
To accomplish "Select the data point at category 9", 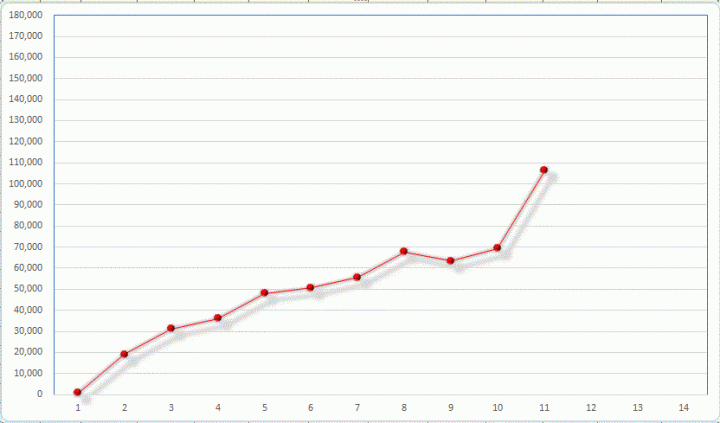I will point(450,261).
